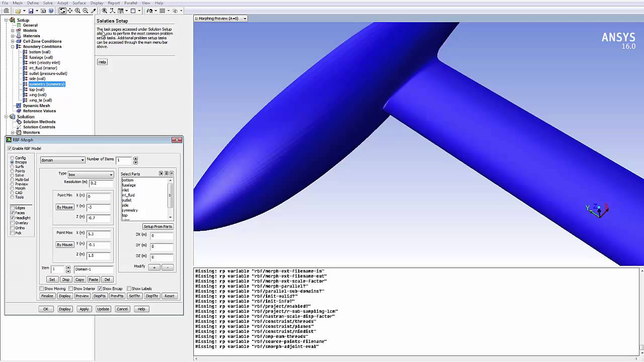Click the Setup tree root icon
Viewport: 644px width, 362px height.
click(x=13, y=20)
